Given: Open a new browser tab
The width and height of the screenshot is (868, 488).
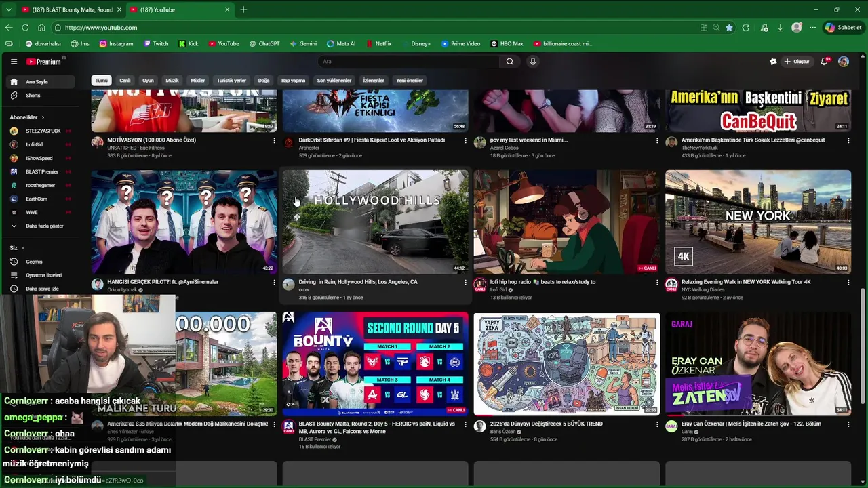Looking at the screenshot, I should (x=243, y=9).
